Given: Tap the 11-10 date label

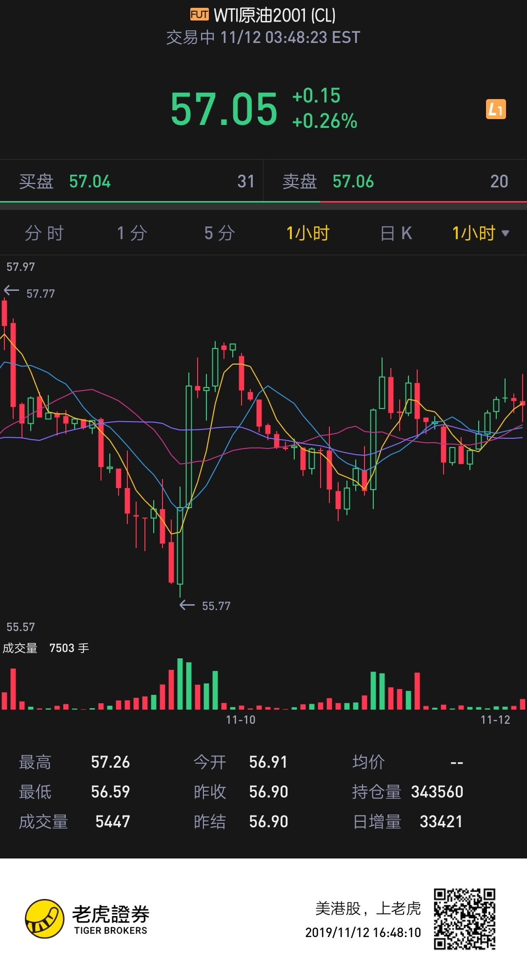Looking at the screenshot, I should coord(241,720).
